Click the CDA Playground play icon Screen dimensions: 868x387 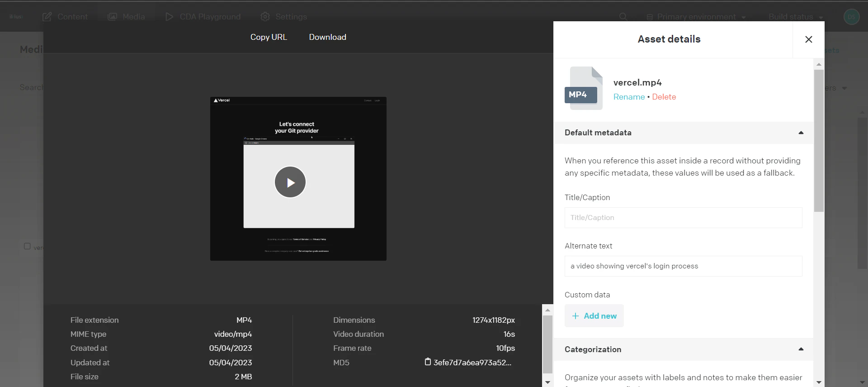(169, 17)
